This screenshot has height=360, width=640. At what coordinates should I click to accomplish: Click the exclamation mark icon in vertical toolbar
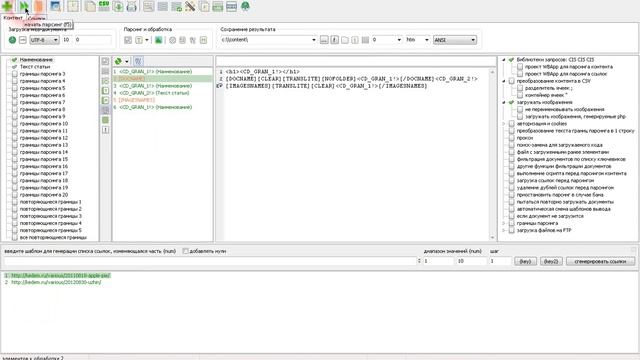tap(105, 130)
